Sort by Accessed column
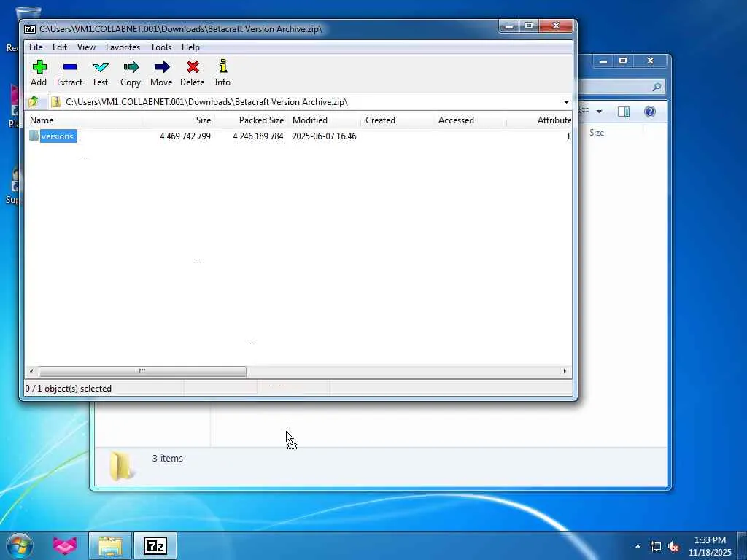The height and width of the screenshot is (560, 747). click(x=471, y=120)
